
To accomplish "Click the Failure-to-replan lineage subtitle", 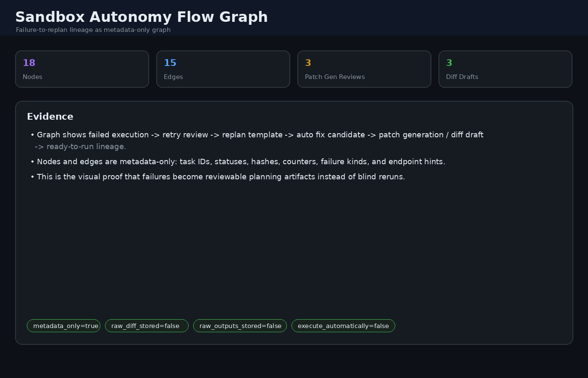I will 93,30.
